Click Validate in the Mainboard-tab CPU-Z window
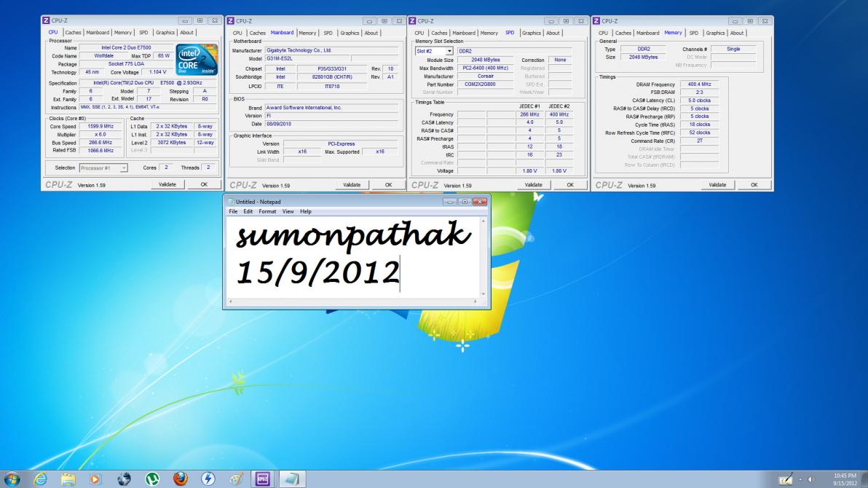Screen dimensions: 868x488 click(352, 185)
